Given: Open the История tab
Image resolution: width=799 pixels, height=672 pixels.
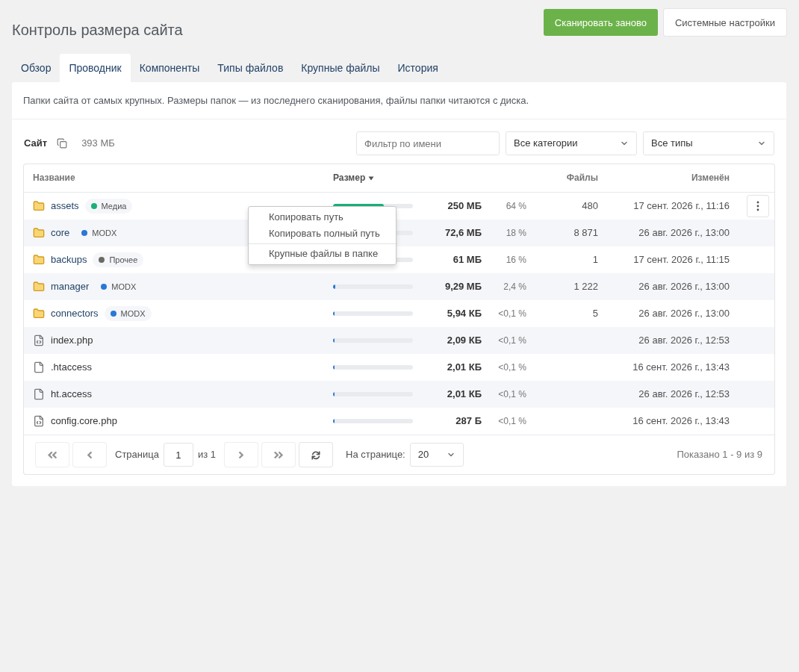Looking at the screenshot, I should (x=418, y=68).
